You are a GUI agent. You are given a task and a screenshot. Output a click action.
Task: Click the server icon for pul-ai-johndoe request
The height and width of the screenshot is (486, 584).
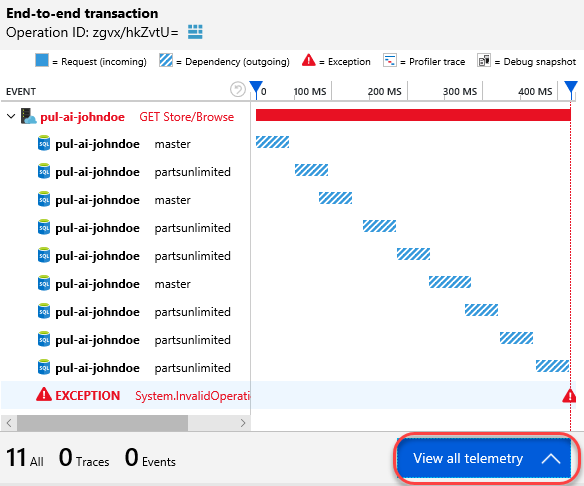(x=28, y=116)
